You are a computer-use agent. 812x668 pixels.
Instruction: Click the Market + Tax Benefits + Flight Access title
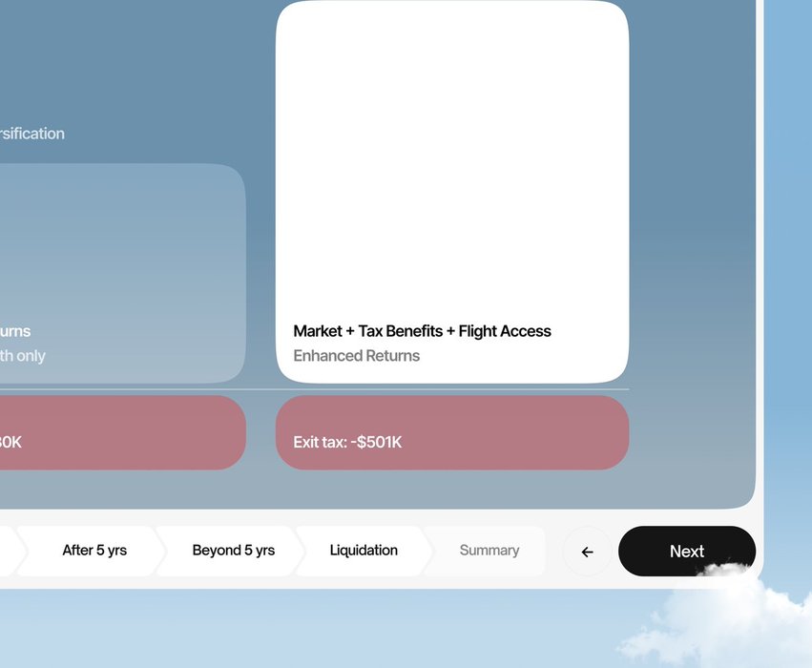coord(422,331)
